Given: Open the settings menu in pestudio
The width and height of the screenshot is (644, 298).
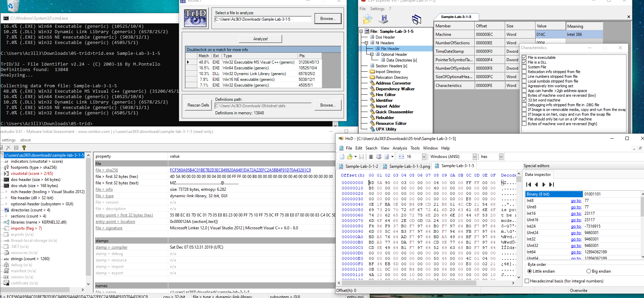Looking at the screenshot, I should [8, 140].
